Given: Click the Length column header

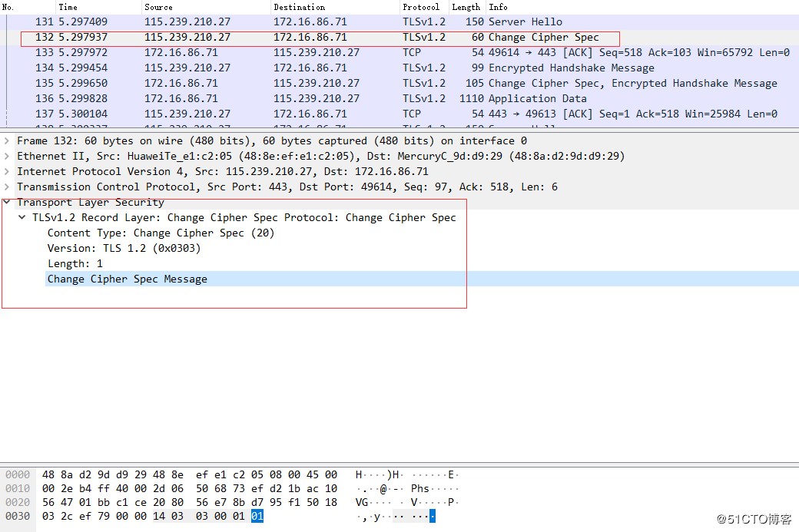Looking at the screenshot, I should point(466,7).
